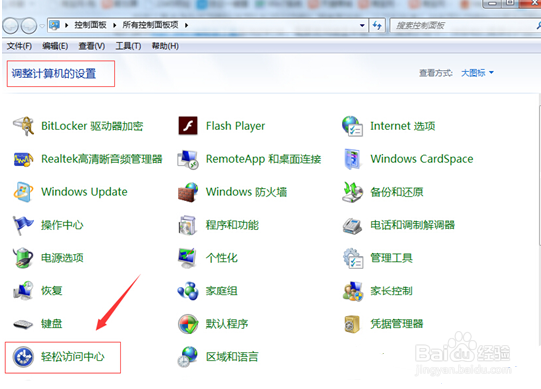541x389 pixels.
Task: Open the 家庭组 spheres icon
Action: click(188, 291)
